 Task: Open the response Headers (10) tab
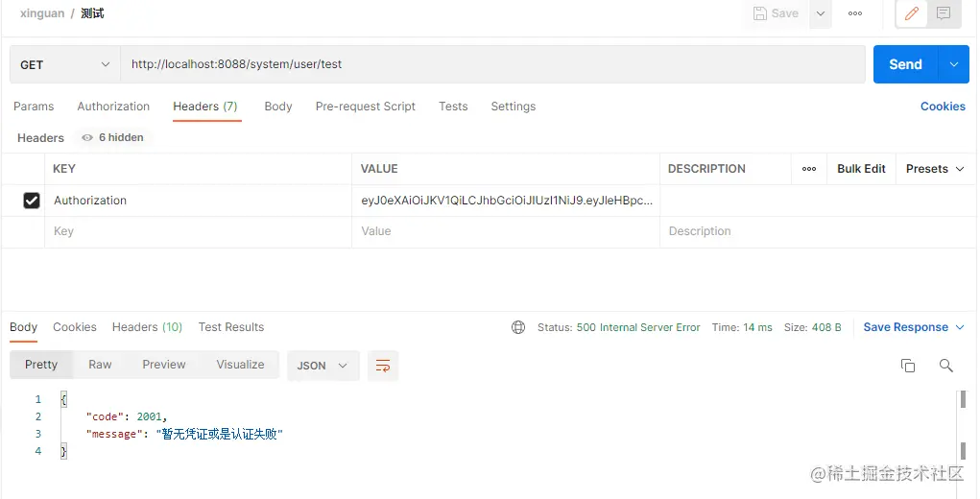(x=148, y=327)
